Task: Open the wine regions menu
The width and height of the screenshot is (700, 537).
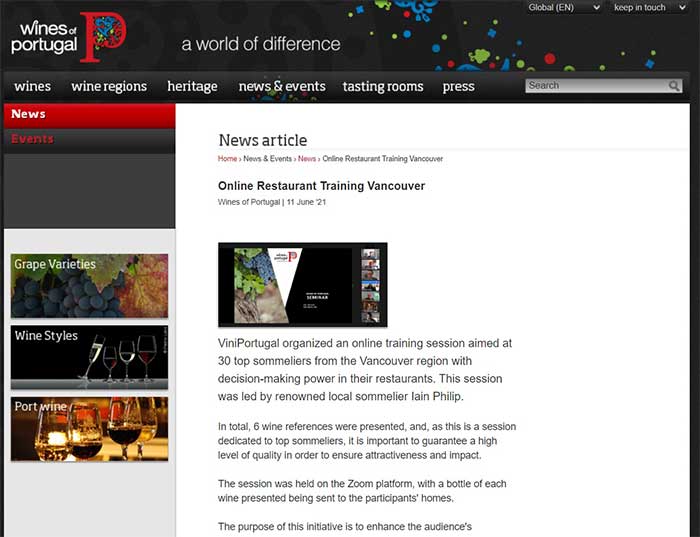Action: (109, 86)
